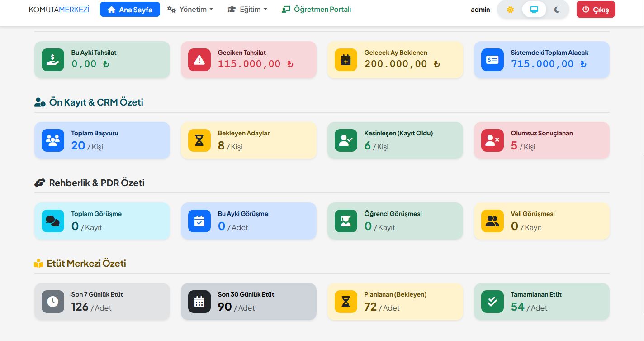
Task: Enable light theme with the sun toggle
Action: 510,9
